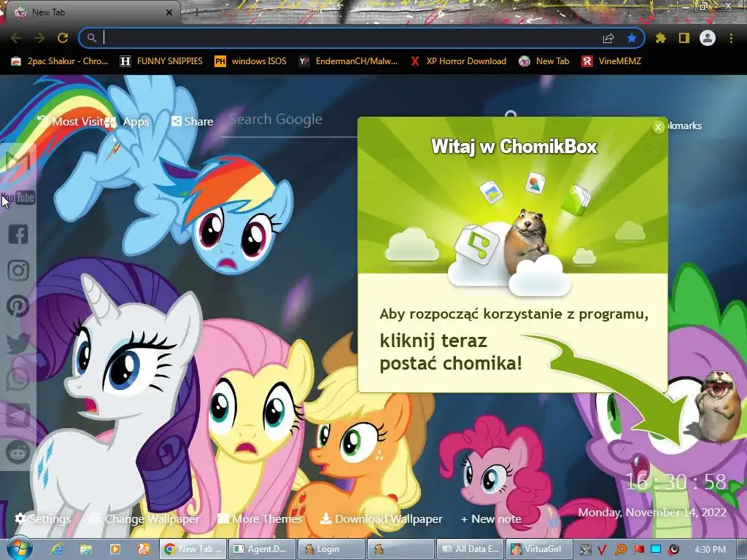Viewport: 747px width, 560px height.
Task: Reload the page with the refresh icon
Action: [63, 38]
